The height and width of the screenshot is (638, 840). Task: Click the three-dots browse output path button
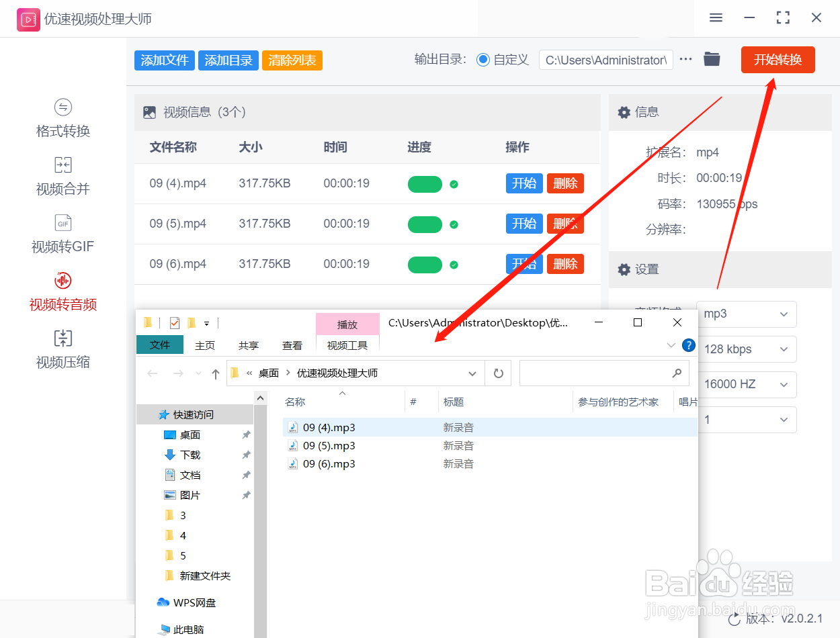point(685,59)
